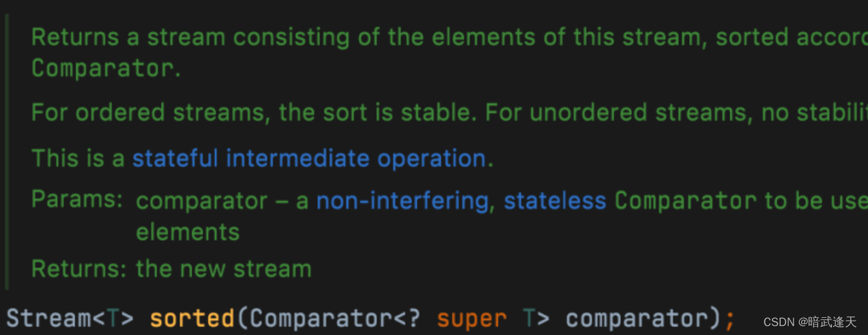Click the word 'elements' under Params
The image size is (868, 335).
(188, 232)
